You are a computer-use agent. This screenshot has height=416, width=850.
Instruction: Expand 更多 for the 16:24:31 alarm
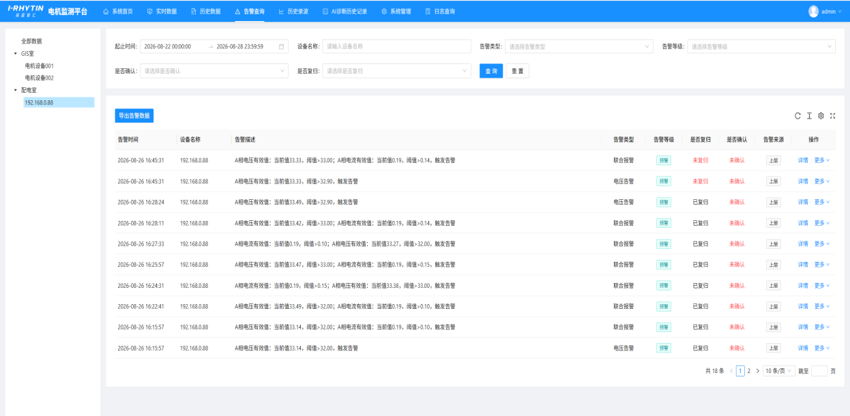[x=822, y=285]
